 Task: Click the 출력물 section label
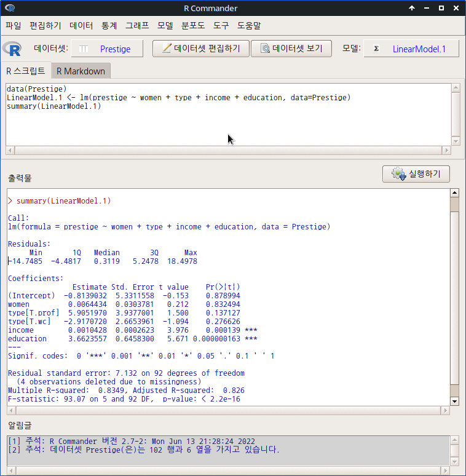(x=20, y=178)
